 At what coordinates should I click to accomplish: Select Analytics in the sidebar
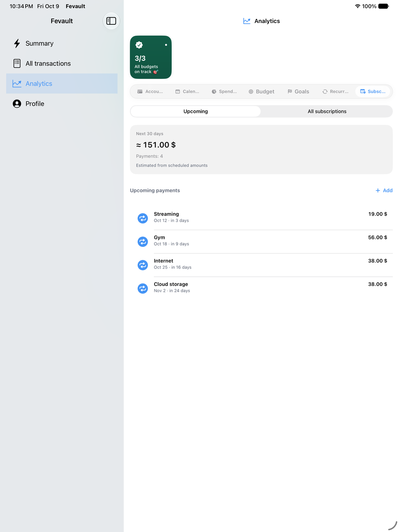(62, 83)
